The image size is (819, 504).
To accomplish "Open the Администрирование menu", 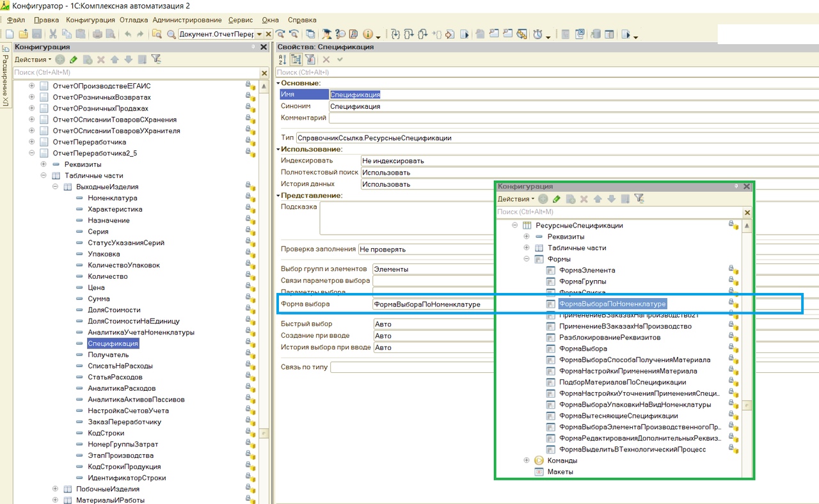I will 187,20.
